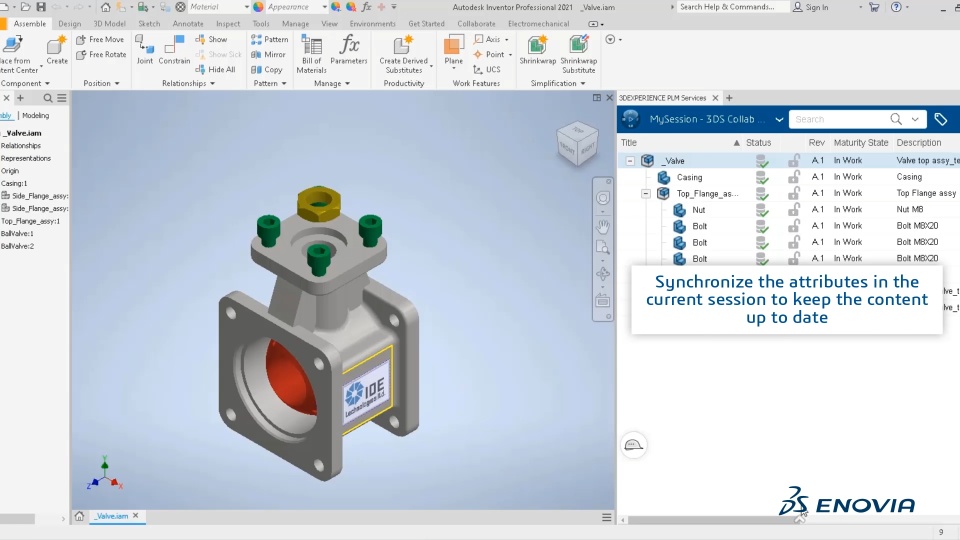Click the Hide All relationships icon
Image resolution: width=960 pixels, height=540 pixels.
pos(215,70)
